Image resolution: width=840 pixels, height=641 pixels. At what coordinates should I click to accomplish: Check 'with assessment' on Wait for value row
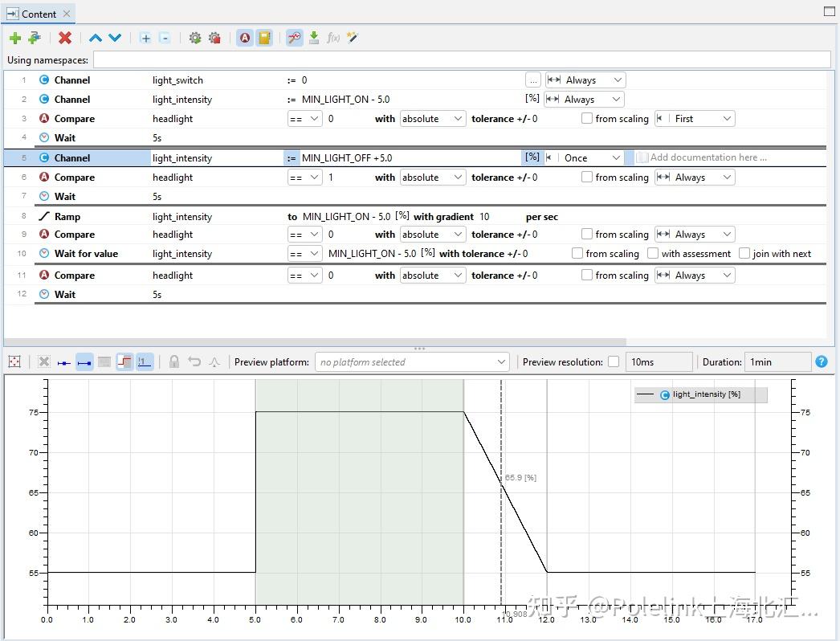pyautogui.click(x=654, y=254)
